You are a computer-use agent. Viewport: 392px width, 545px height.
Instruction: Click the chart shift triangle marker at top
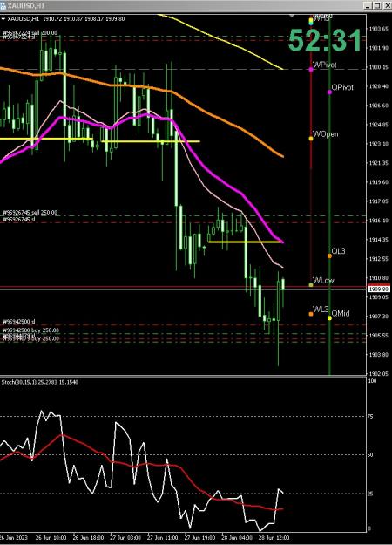click(x=292, y=16)
